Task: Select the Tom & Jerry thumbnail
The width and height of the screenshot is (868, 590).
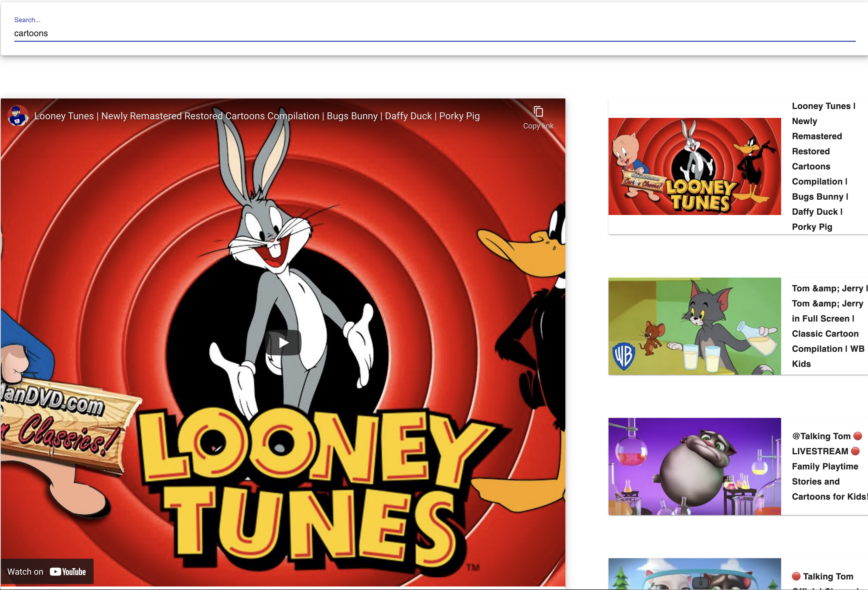Action: 694,326
